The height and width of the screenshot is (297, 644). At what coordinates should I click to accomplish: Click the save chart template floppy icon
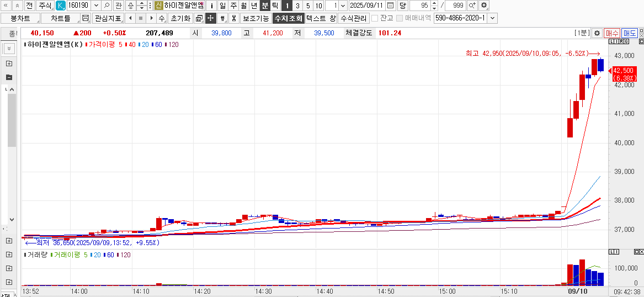click(86, 18)
